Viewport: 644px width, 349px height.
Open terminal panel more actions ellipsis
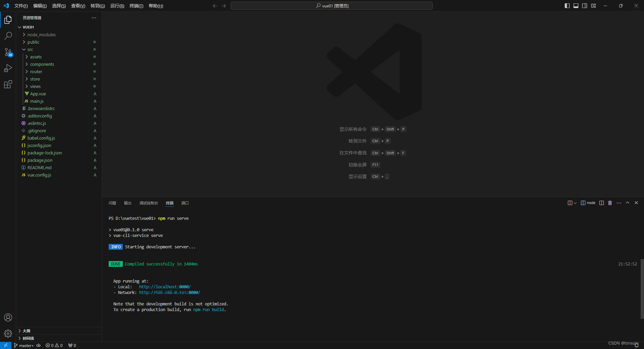pos(619,203)
